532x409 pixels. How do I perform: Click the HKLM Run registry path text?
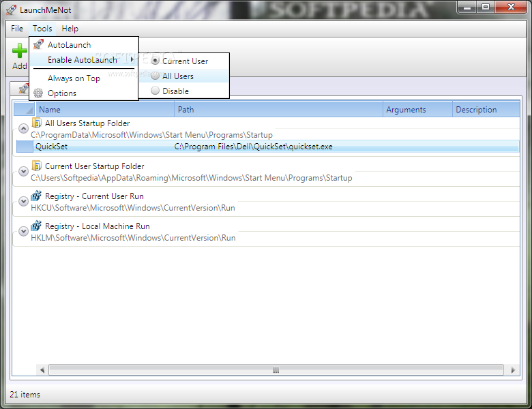coord(133,238)
